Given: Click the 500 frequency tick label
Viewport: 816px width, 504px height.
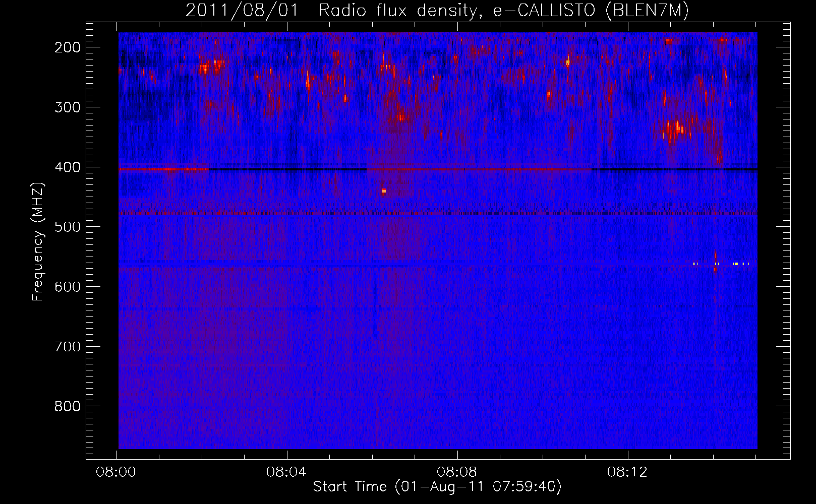Looking at the screenshot, I should (x=68, y=227).
